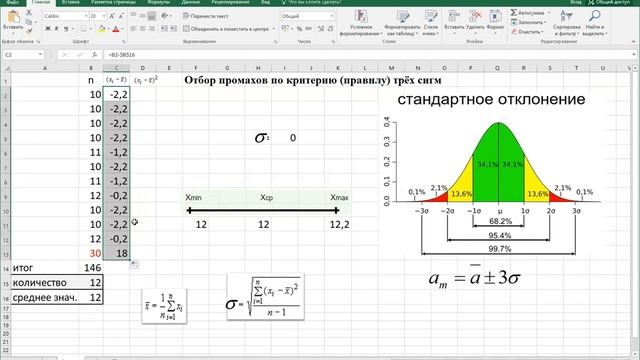The height and width of the screenshot is (360, 640).
Task: Apply the red font color A
Action: click(116, 29)
